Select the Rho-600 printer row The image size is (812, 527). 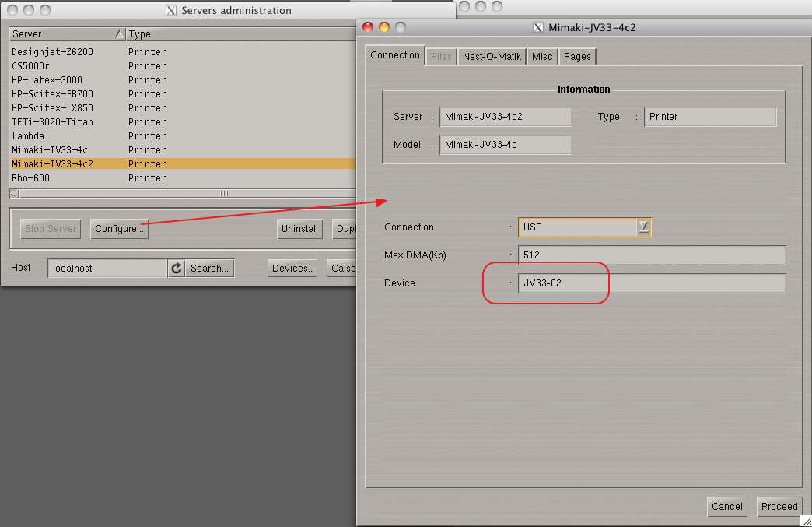(31, 178)
